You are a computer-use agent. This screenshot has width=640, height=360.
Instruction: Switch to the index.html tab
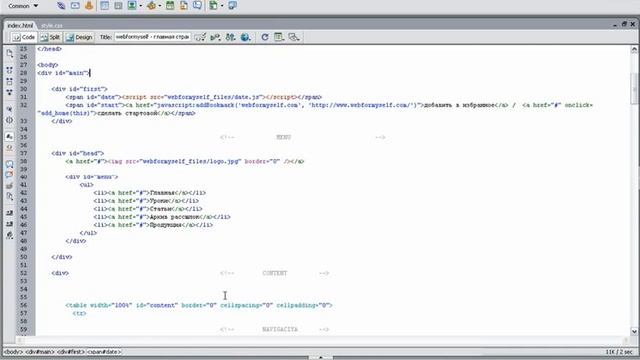click(x=20, y=25)
